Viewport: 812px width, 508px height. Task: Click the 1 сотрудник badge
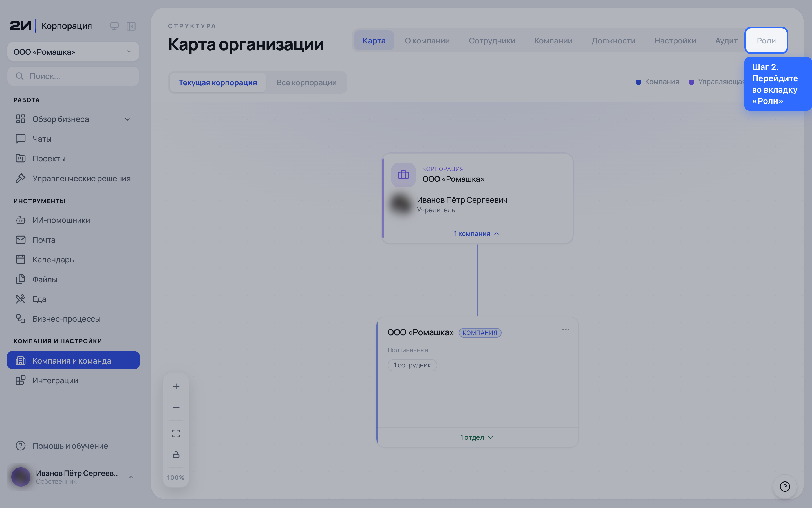[412, 365]
